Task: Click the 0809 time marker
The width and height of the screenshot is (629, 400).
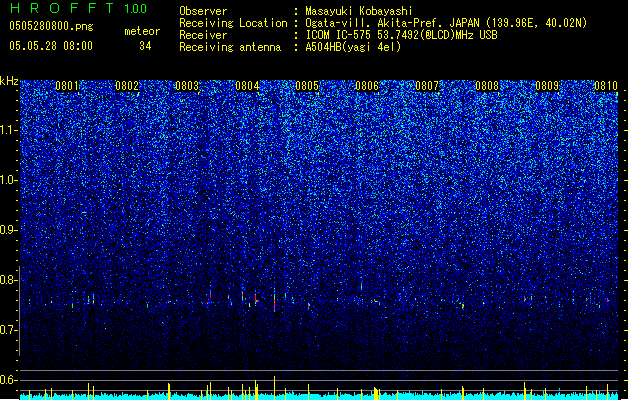Action: point(547,86)
